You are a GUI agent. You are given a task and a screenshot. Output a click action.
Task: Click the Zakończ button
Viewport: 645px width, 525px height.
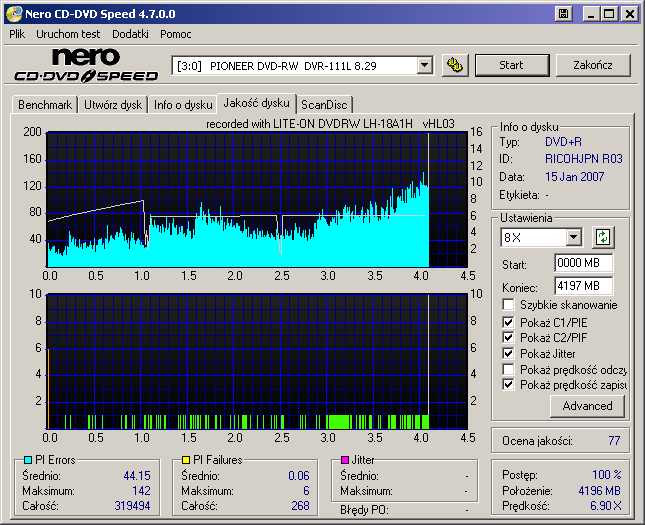[593, 65]
